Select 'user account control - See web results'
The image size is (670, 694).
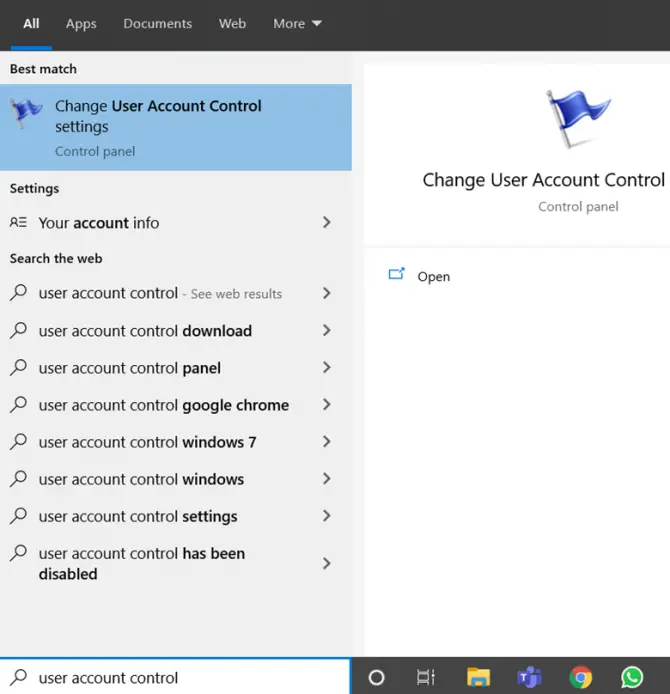coord(176,293)
